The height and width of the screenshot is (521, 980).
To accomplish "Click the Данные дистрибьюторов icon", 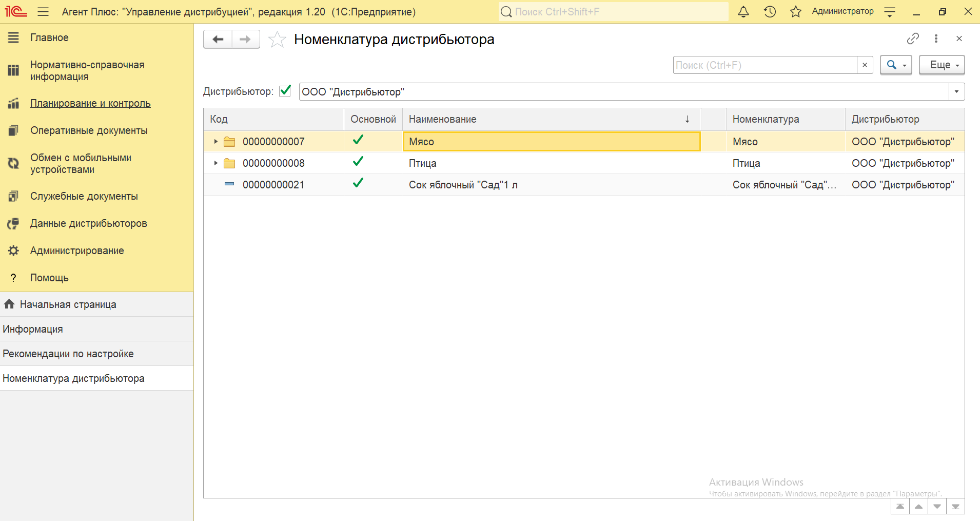I will (x=13, y=223).
